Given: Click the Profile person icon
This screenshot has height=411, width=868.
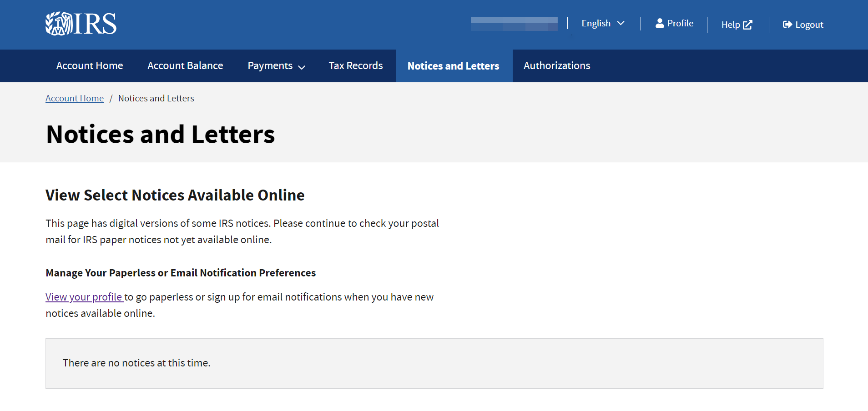Looking at the screenshot, I should coord(660,23).
